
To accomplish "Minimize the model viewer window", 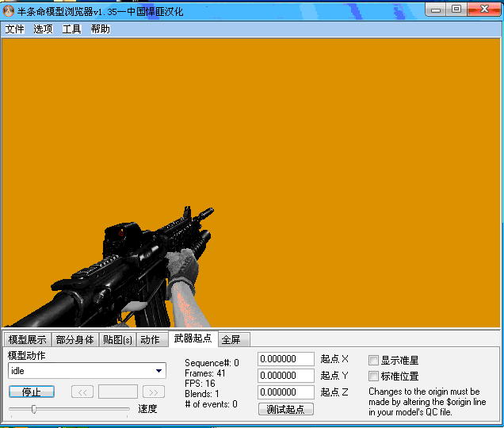I will (x=437, y=9).
